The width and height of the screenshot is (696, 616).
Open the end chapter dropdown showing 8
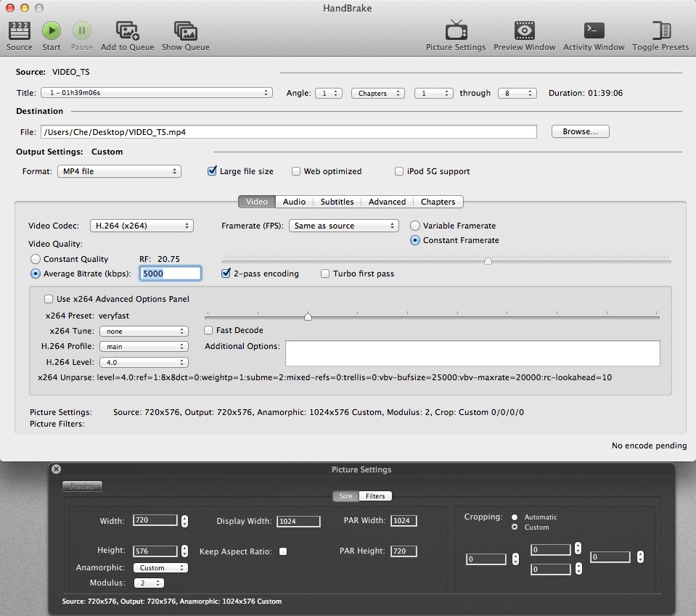[517, 93]
